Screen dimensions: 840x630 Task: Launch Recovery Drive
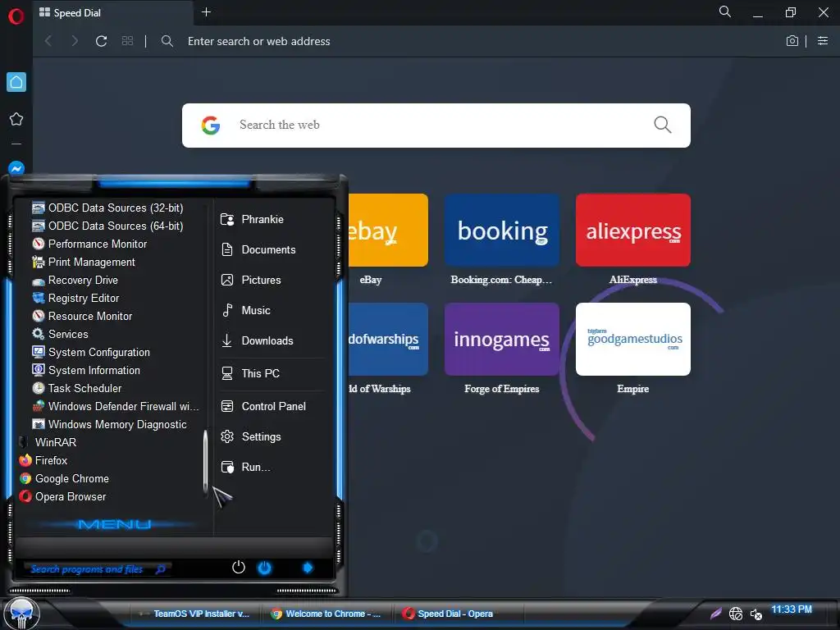click(x=75, y=281)
